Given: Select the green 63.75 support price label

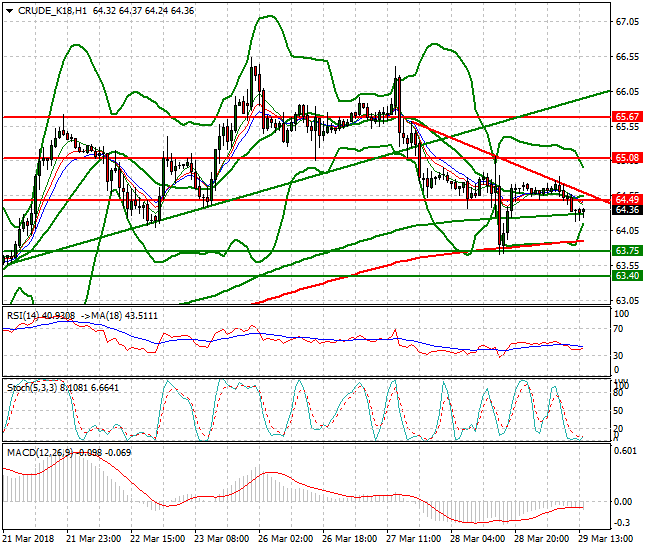Looking at the screenshot, I should [x=627, y=251].
